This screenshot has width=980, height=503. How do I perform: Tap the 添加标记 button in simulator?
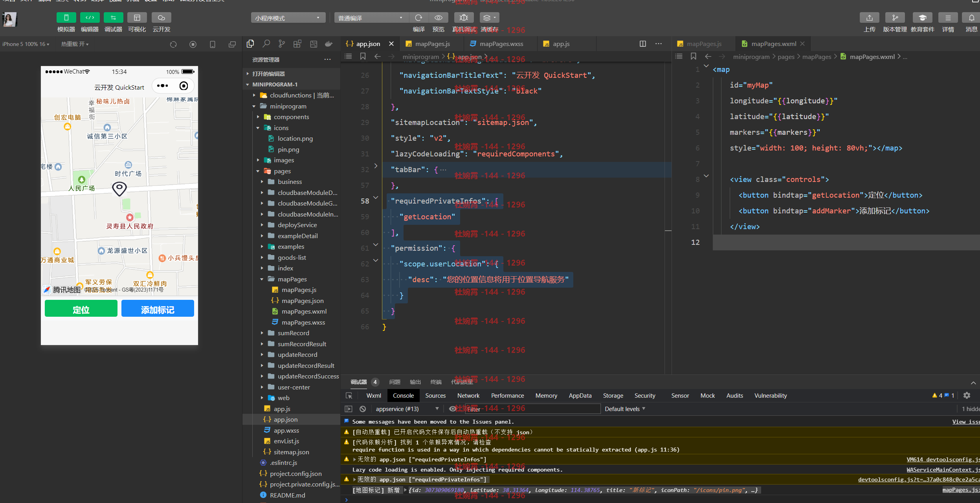[158, 308]
